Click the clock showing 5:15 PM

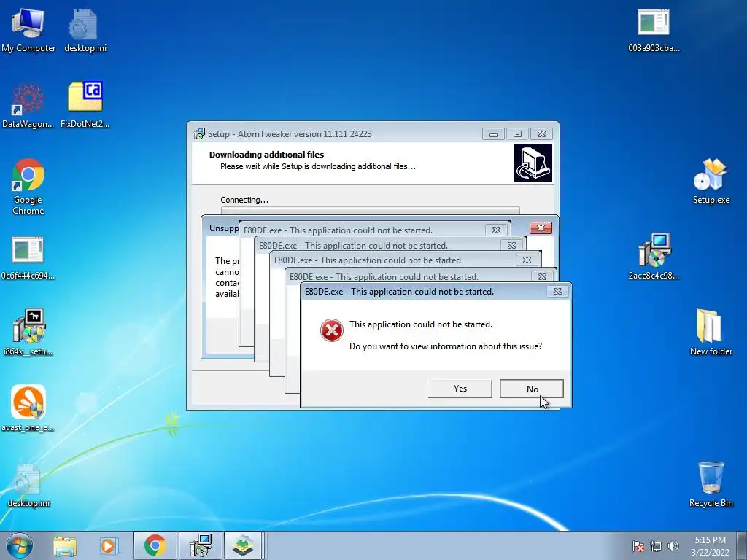(710, 545)
